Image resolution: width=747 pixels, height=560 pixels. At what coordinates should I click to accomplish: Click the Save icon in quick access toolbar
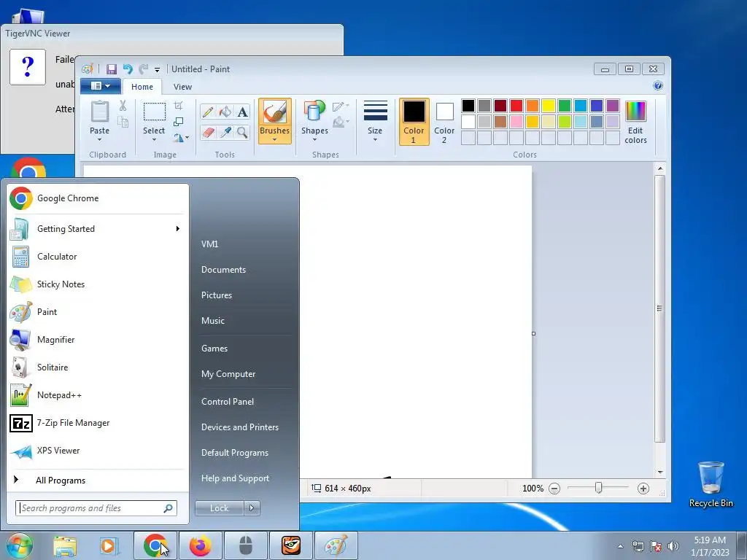(x=112, y=69)
